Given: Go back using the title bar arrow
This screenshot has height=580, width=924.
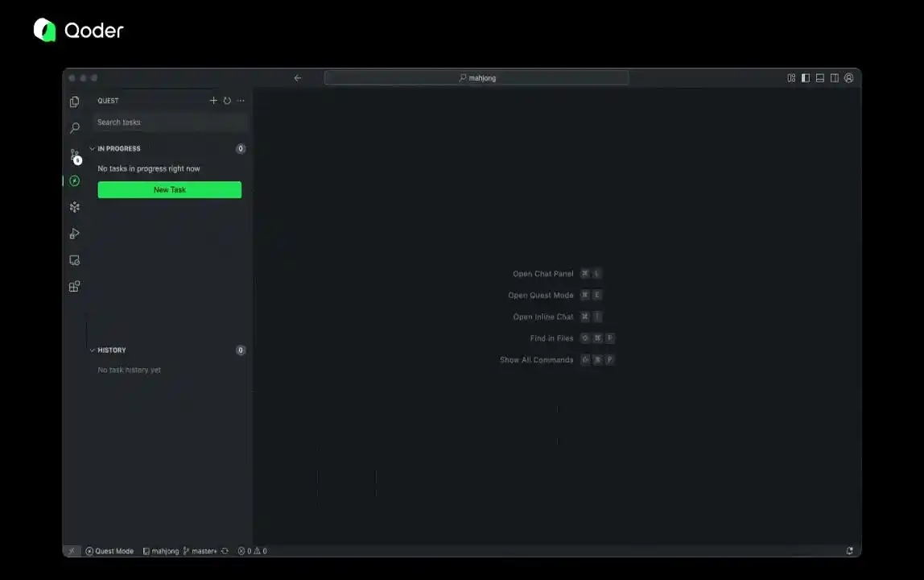Looking at the screenshot, I should pos(298,78).
